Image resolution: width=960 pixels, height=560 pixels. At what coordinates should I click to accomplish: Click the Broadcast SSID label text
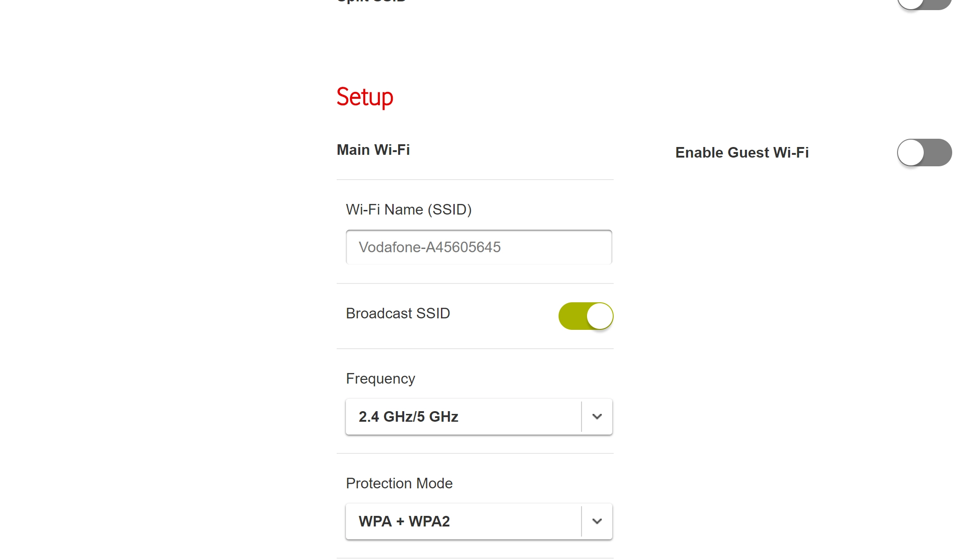[398, 313]
